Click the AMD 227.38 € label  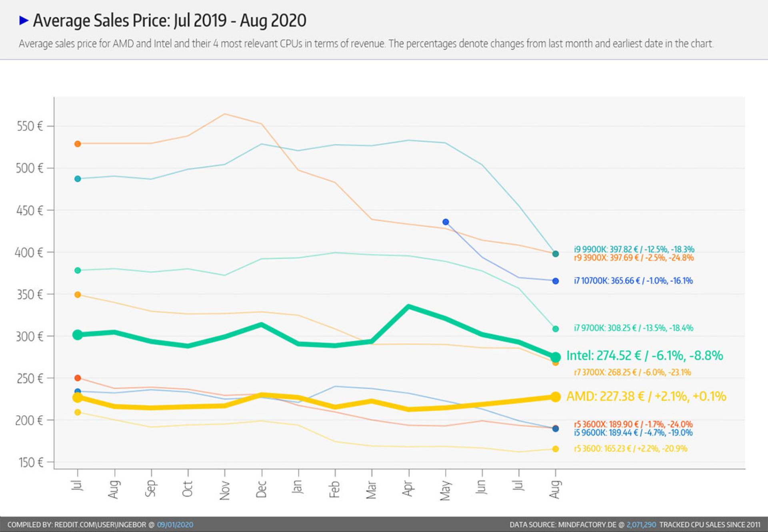(646, 396)
